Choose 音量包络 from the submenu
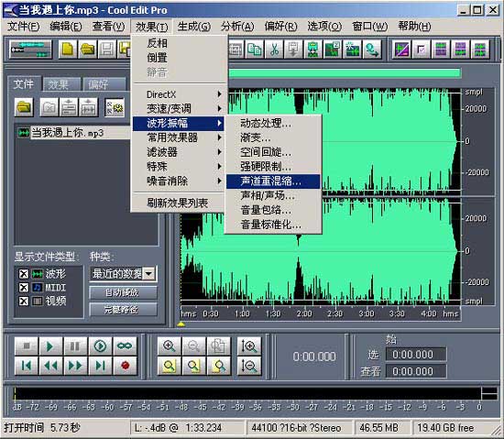The image size is (504, 439). tap(273, 210)
